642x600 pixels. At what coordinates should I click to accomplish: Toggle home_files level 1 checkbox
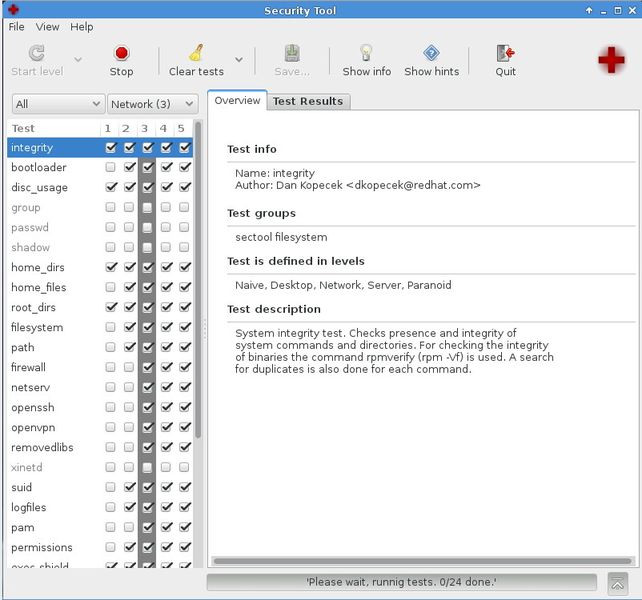(x=110, y=287)
